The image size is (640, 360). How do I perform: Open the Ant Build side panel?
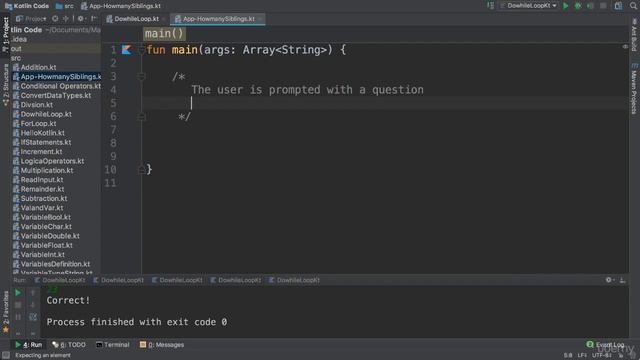tap(634, 36)
